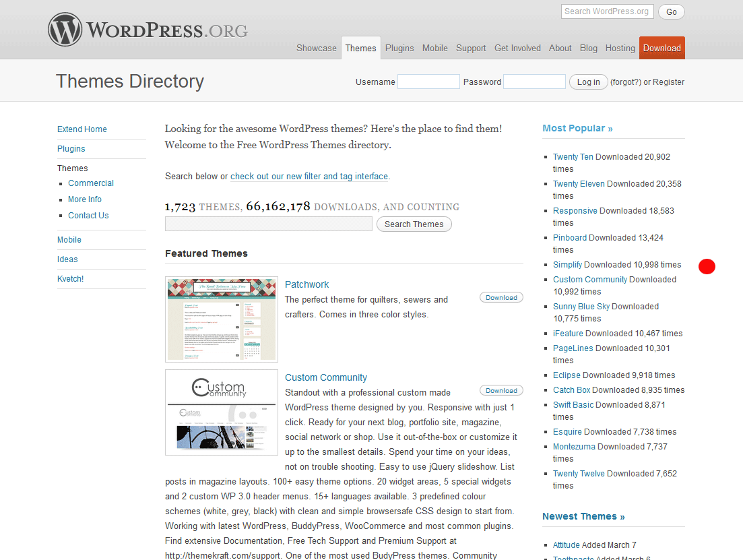Viewport: 743px width, 560px height.
Task: Go to Mobile in top navigation
Action: (x=434, y=48)
